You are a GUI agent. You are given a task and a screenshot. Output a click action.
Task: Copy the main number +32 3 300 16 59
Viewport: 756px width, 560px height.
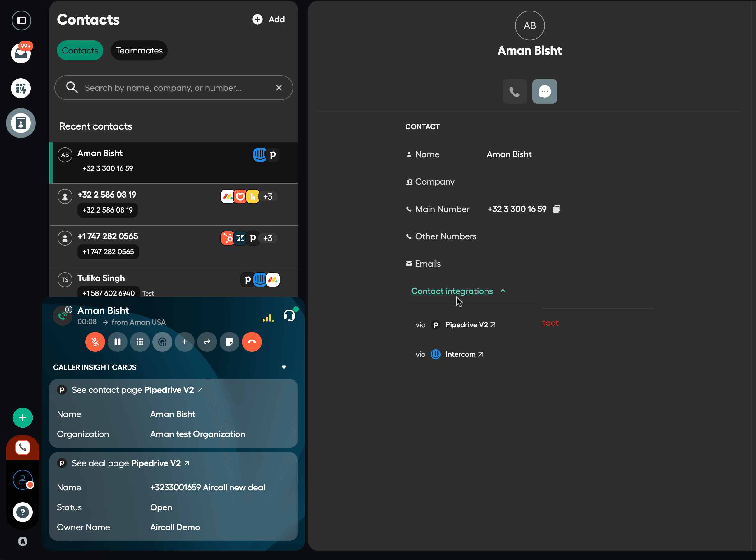556,209
